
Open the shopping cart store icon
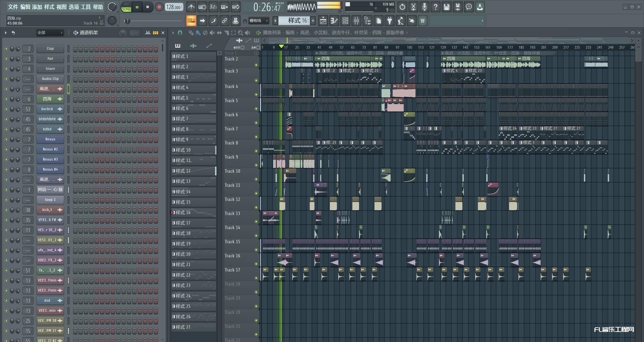click(423, 21)
